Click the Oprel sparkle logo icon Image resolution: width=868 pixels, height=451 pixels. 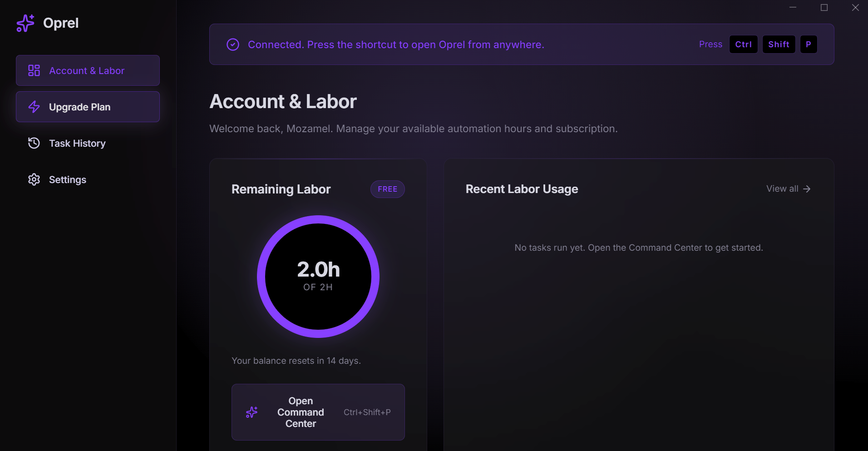tap(25, 23)
